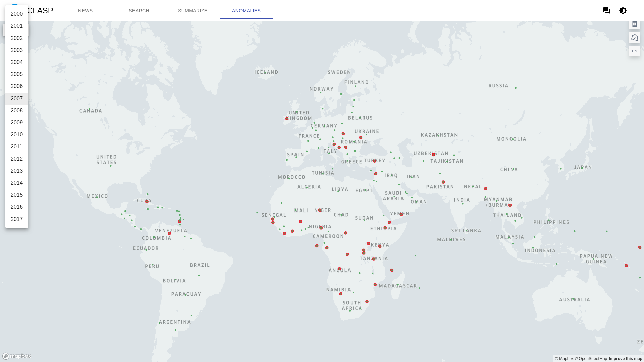Screen dimensions: 644x362
Task: Select year 2007 from dropdown
Action: click(17, 99)
